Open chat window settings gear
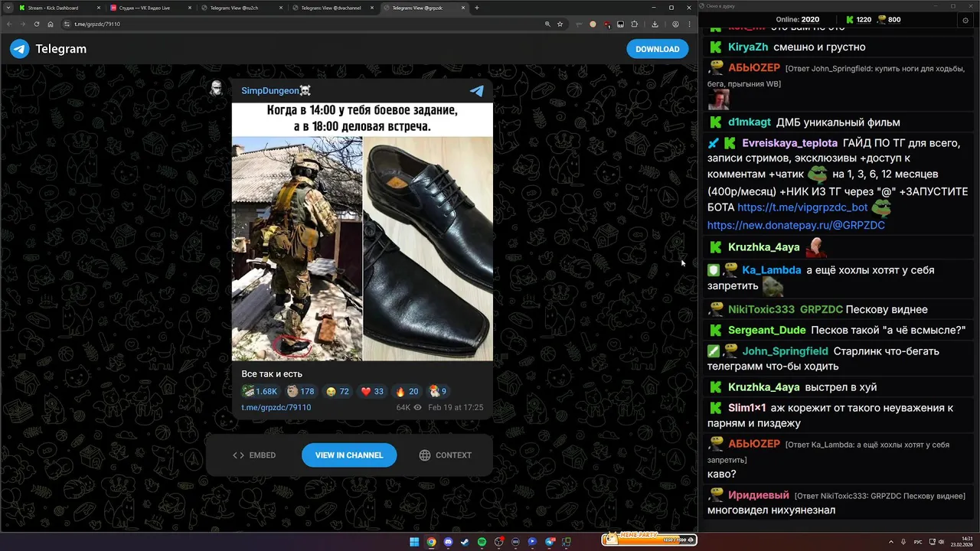The image size is (980, 551). [965, 20]
